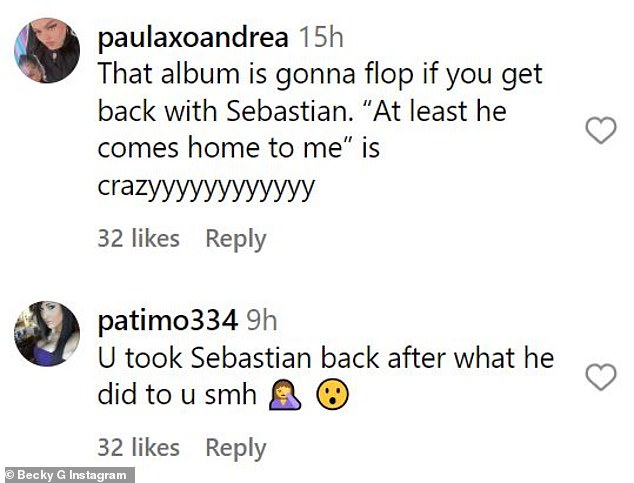Viewport: 634px width, 483px height.
Task: Click the facepalm woman emoji
Action: (x=285, y=395)
